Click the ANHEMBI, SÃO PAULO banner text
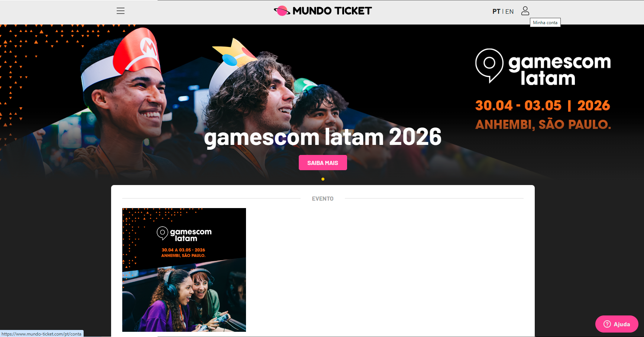Screen dimensions: 644x337 tap(543, 124)
